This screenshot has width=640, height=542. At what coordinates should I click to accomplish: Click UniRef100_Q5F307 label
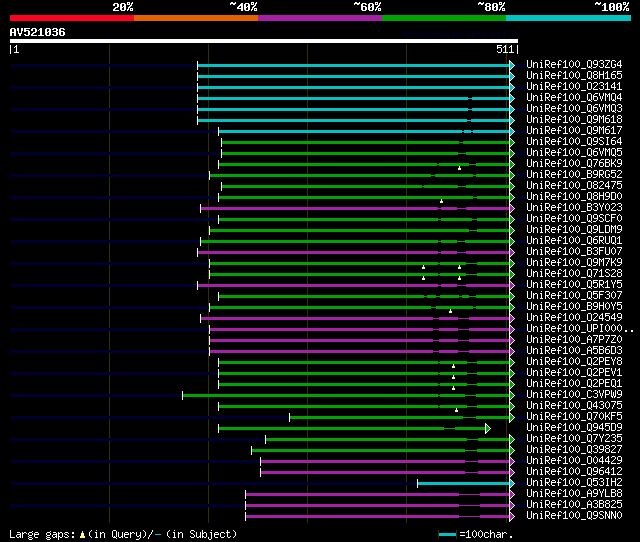coord(574,296)
